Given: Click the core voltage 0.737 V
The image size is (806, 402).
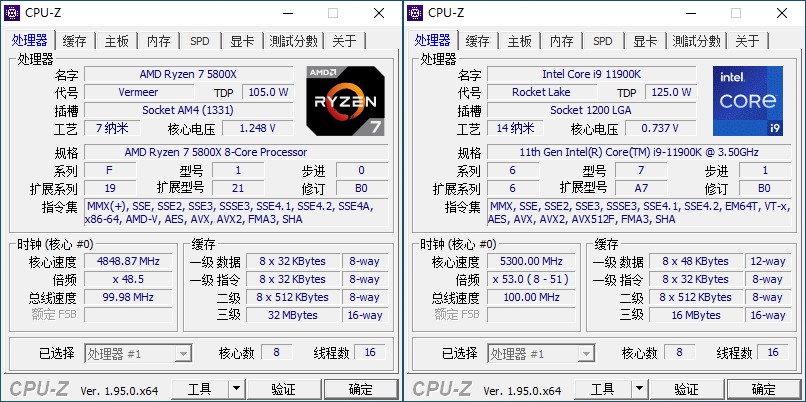Looking at the screenshot, I should 661,128.
